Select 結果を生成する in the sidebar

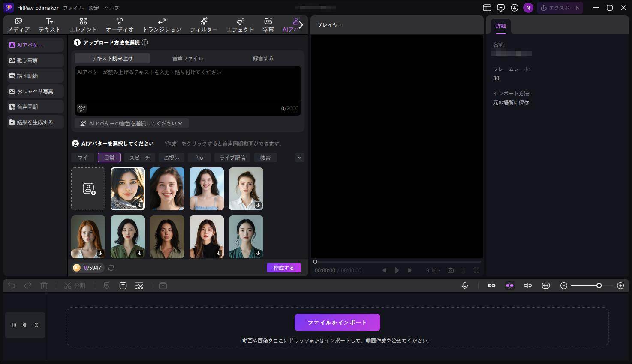35,122
